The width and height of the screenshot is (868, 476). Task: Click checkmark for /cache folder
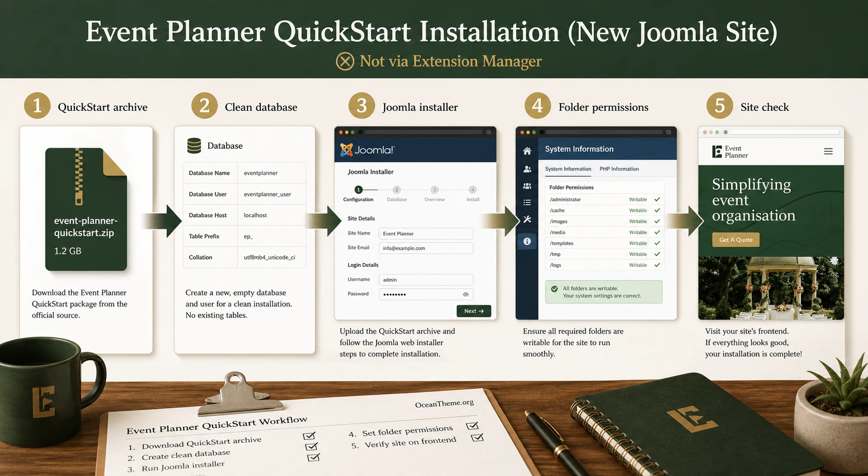tap(657, 210)
